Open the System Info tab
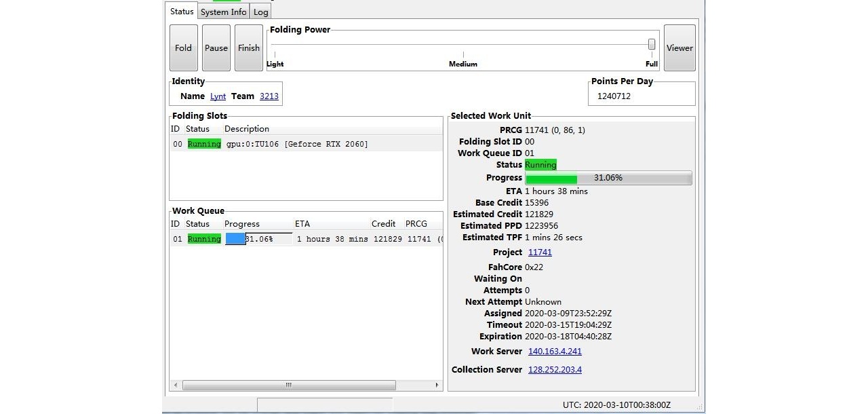 [x=224, y=12]
